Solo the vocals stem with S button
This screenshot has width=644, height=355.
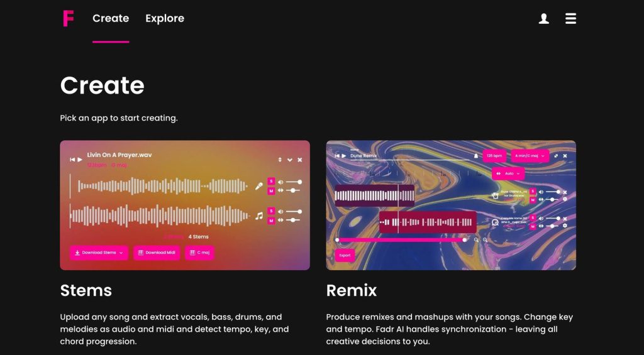point(271,182)
